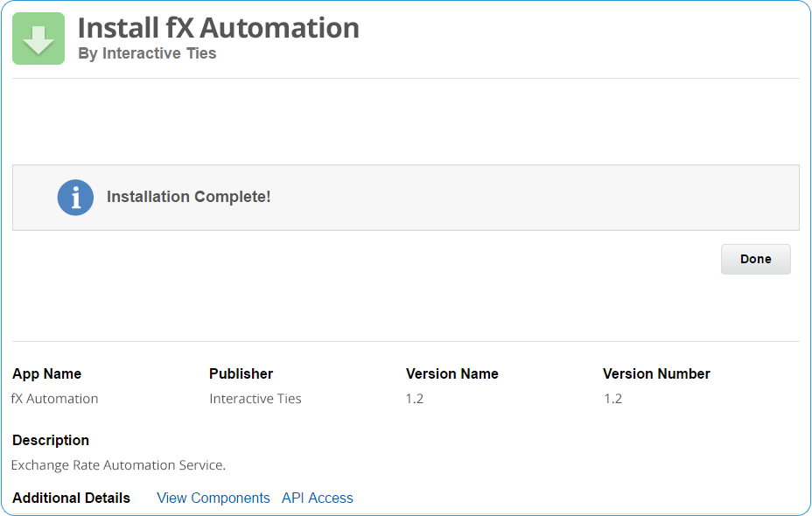The height and width of the screenshot is (516, 812).
Task: Click the blue information icon
Action: 75,197
